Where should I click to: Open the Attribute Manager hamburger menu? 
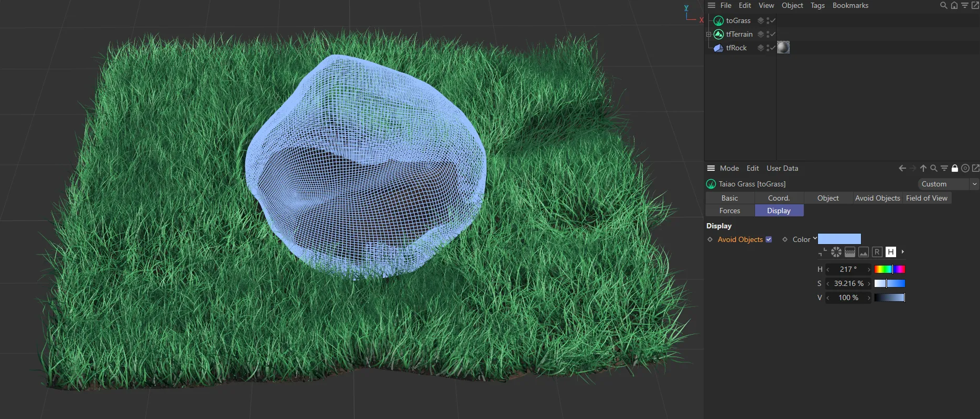(711, 168)
